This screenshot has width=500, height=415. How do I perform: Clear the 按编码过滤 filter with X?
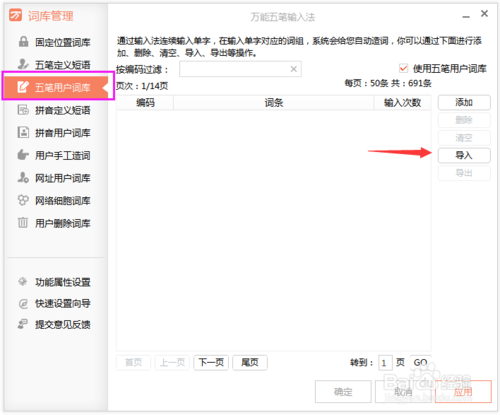293,69
